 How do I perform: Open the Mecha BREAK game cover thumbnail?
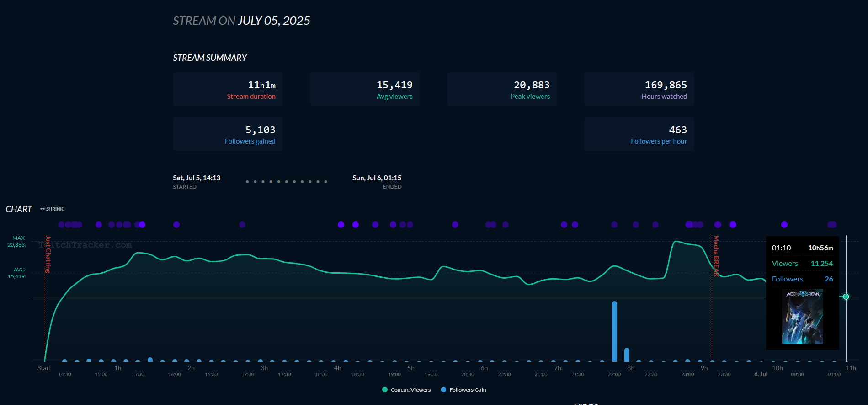coord(803,316)
